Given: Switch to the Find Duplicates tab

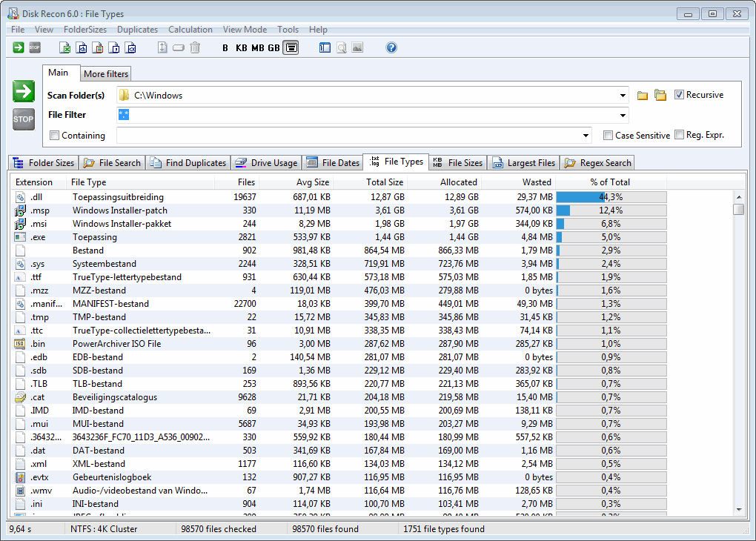Looking at the screenshot, I should (x=188, y=163).
